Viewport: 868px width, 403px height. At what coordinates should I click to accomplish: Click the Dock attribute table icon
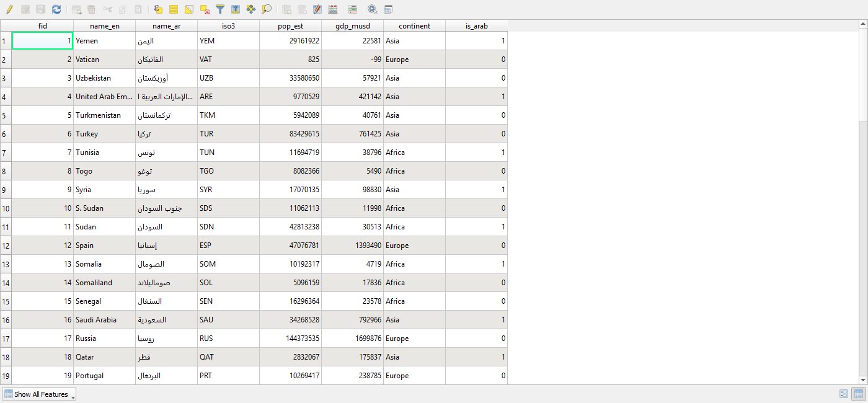[388, 9]
